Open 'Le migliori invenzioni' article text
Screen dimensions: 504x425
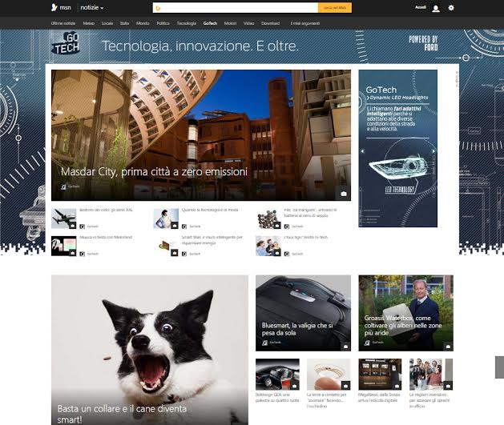pos(429,400)
